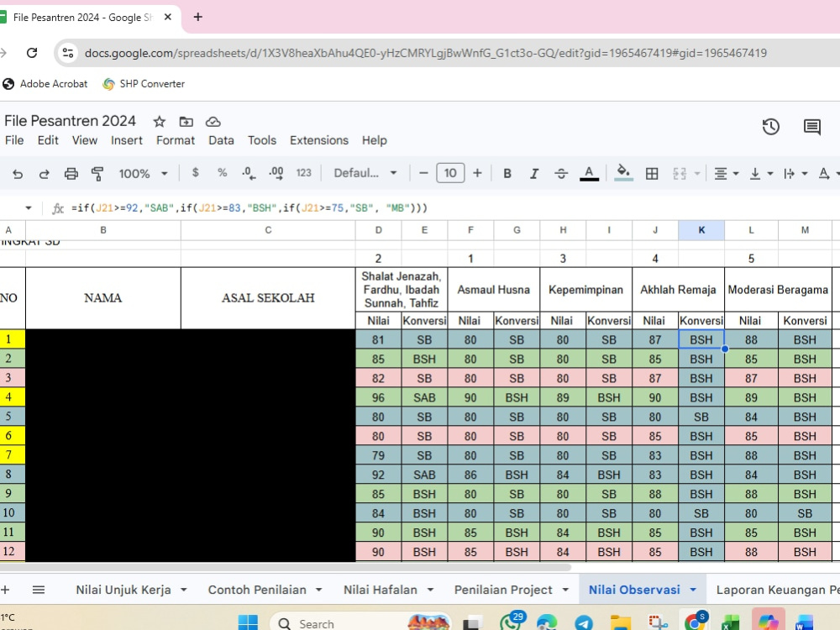
Task: Decrease font size with minus button
Action: (423, 173)
